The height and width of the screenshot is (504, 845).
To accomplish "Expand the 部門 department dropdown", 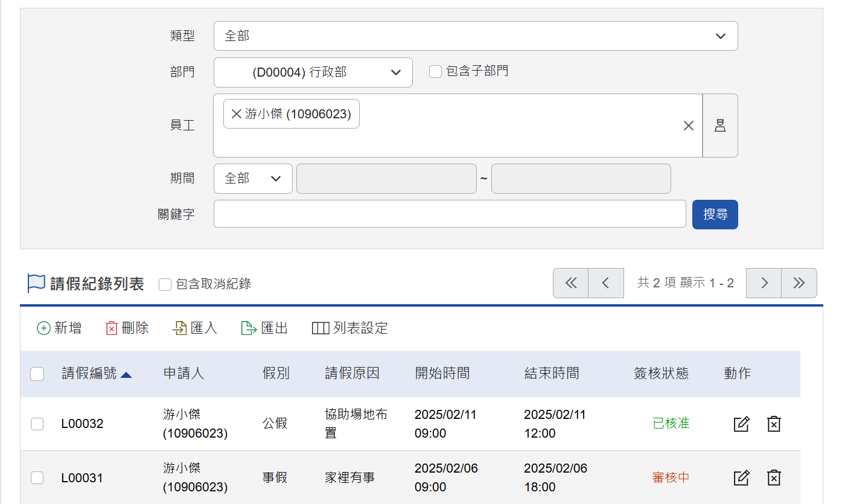I will pos(313,72).
